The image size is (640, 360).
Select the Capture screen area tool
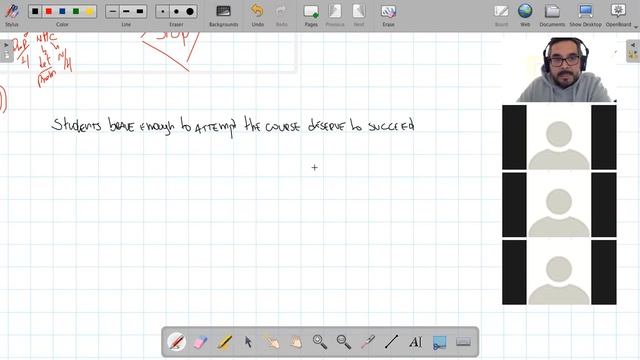(x=439, y=342)
